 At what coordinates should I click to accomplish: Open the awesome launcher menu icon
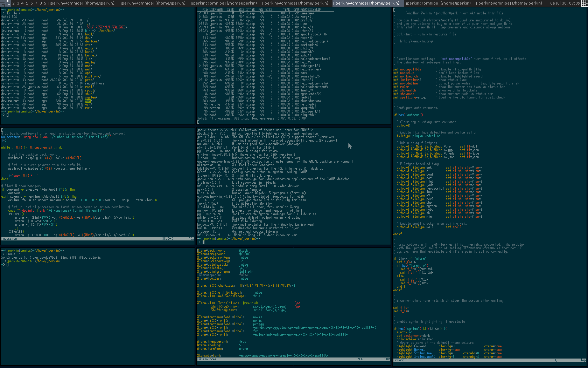(x=3, y=3)
